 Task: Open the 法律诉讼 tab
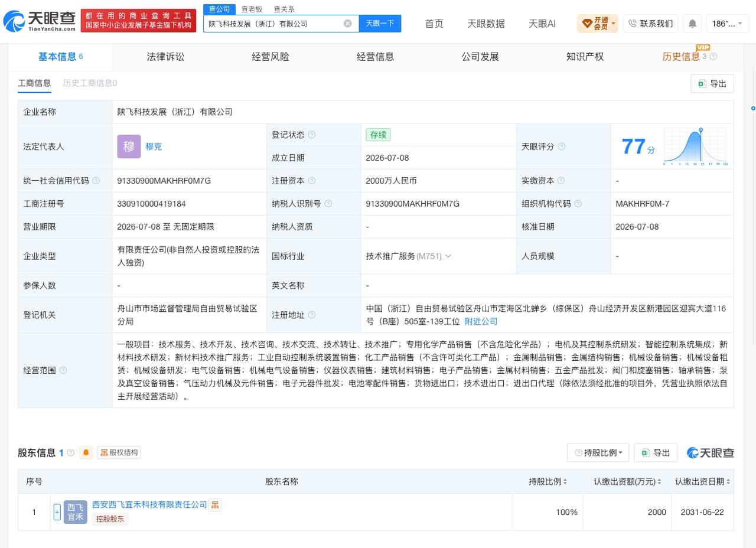(165, 57)
